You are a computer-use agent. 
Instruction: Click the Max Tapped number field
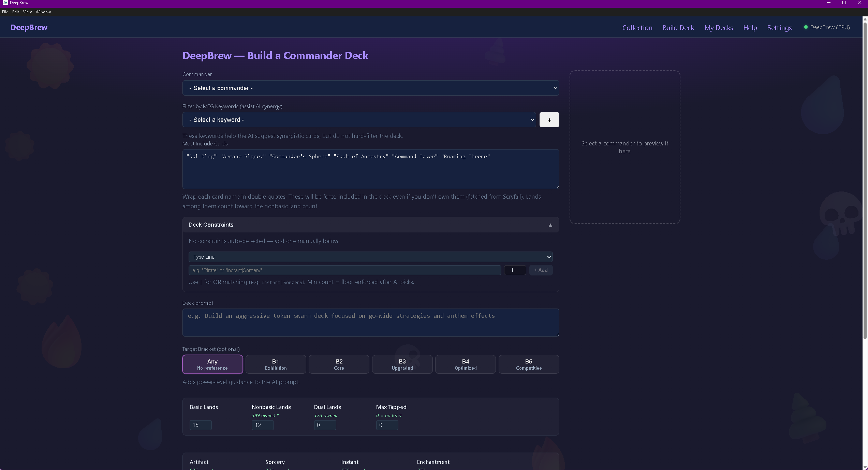387,425
